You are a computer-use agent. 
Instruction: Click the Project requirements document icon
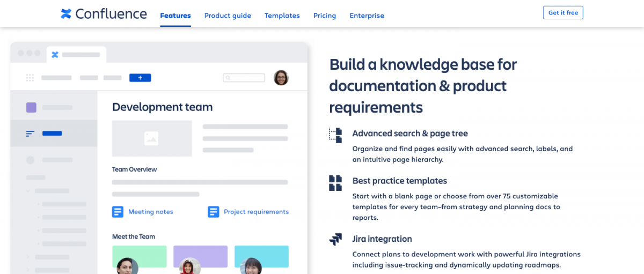click(x=214, y=212)
